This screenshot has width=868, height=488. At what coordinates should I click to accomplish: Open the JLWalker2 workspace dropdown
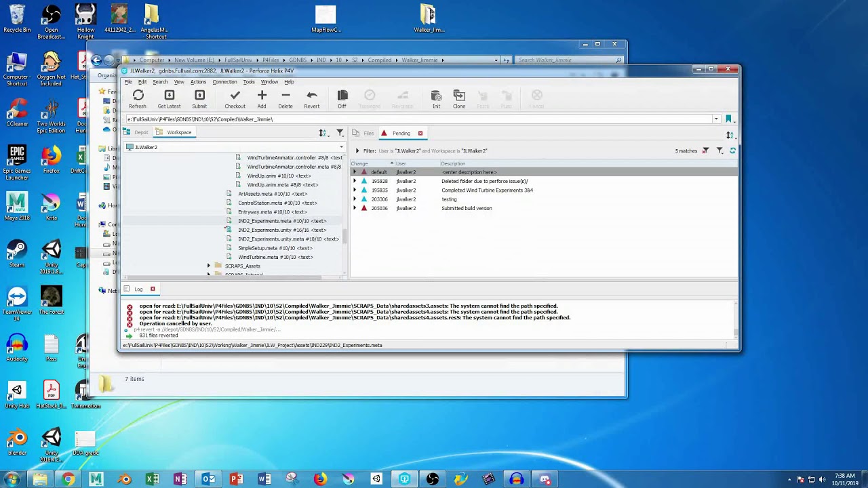[x=341, y=147]
